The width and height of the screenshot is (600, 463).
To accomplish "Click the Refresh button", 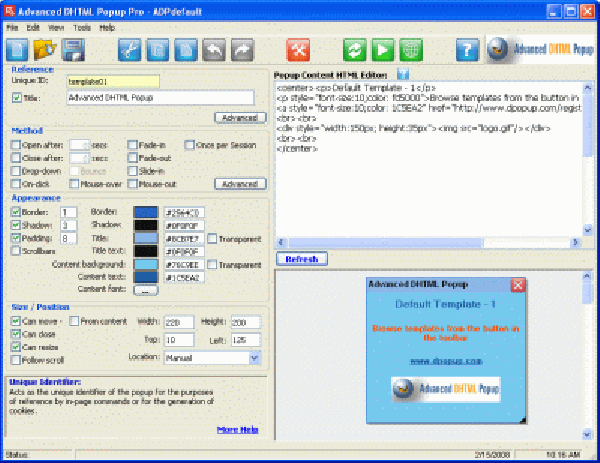I will click(x=301, y=259).
